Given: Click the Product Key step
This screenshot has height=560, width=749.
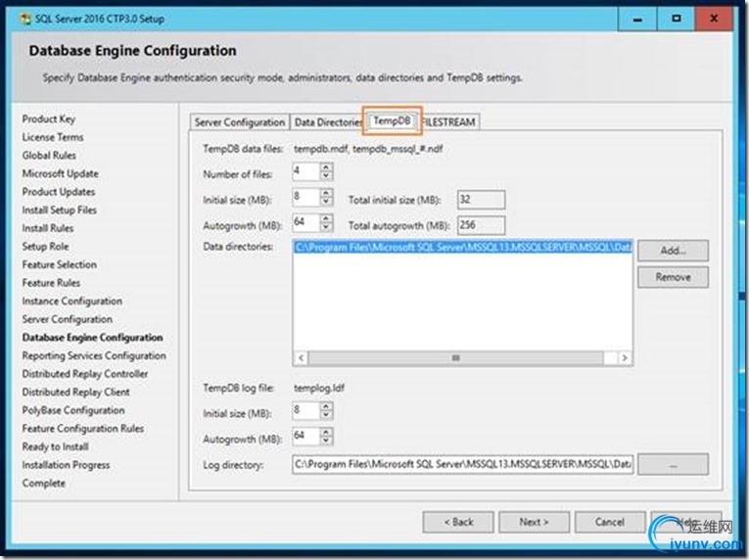Looking at the screenshot, I should (x=49, y=119).
